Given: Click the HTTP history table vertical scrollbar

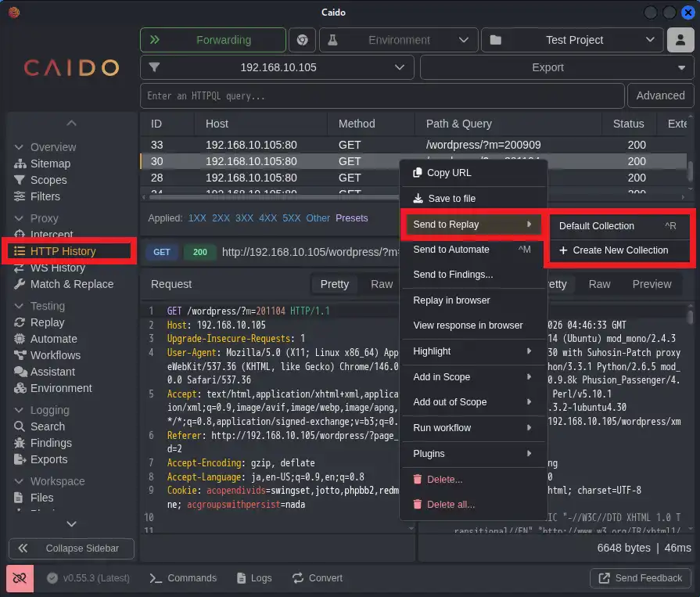Looking at the screenshot, I should [x=691, y=171].
